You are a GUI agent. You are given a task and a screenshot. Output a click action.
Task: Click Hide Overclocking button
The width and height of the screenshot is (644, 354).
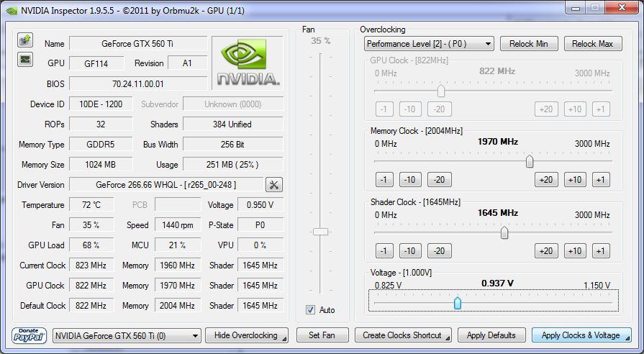[x=246, y=335]
